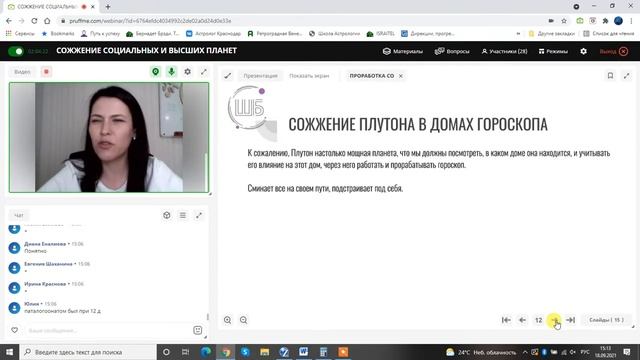640x360 pixels.
Task: Expand the chat panel to fullscreen
Action: click(x=199, y=215)
